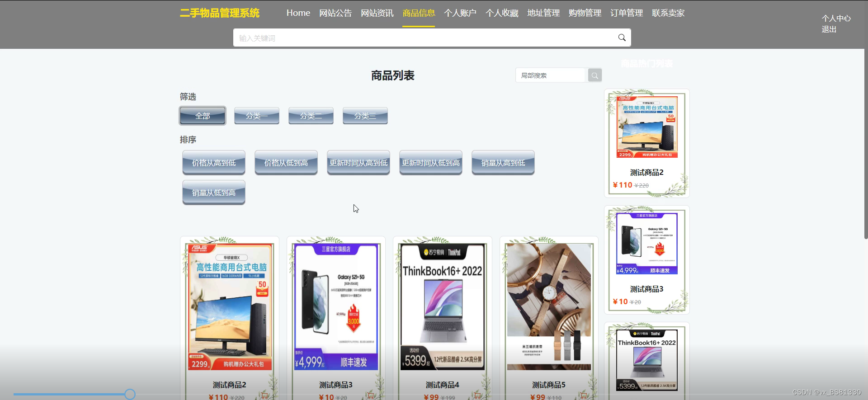This screenshot has height=400, width=868.
Task: Filter products by 分类一
Action: tap(257, 116)
